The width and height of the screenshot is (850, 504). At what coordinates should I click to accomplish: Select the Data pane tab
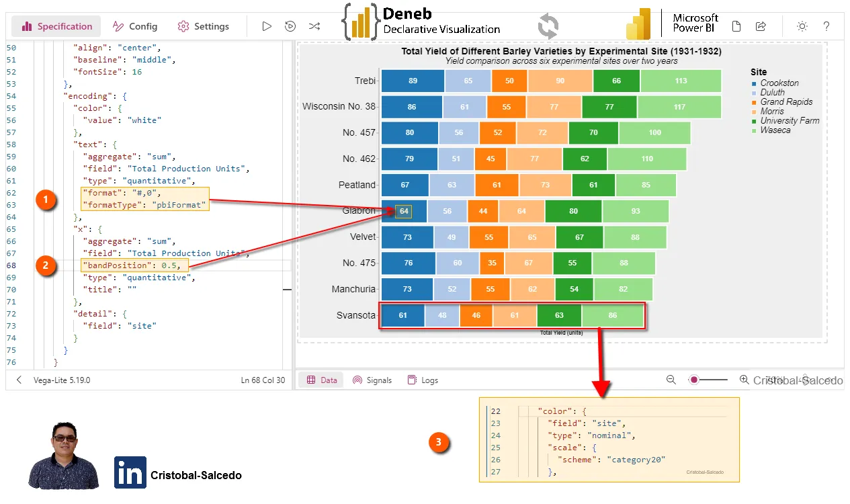point(322,380)
